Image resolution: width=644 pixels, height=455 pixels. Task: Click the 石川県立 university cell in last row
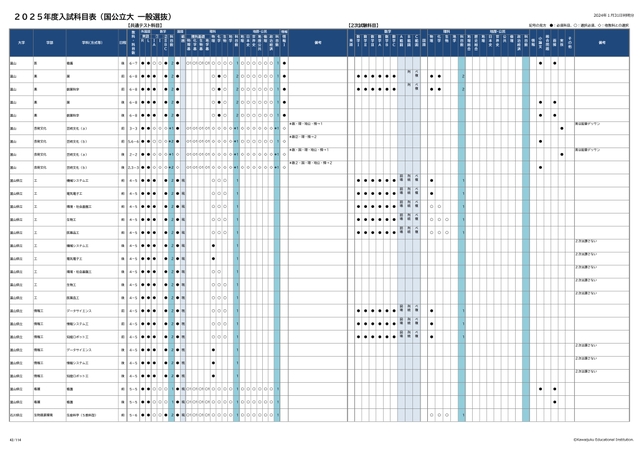pos(16,415)
